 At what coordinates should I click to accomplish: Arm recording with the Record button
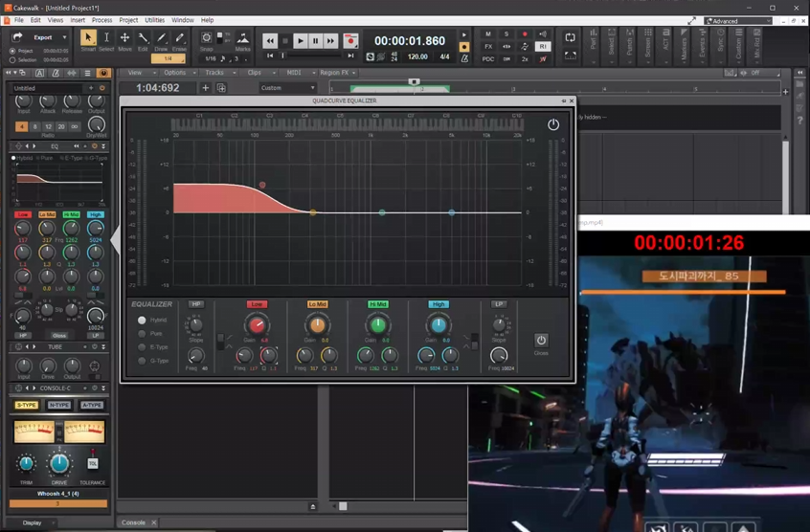point(350,41)
